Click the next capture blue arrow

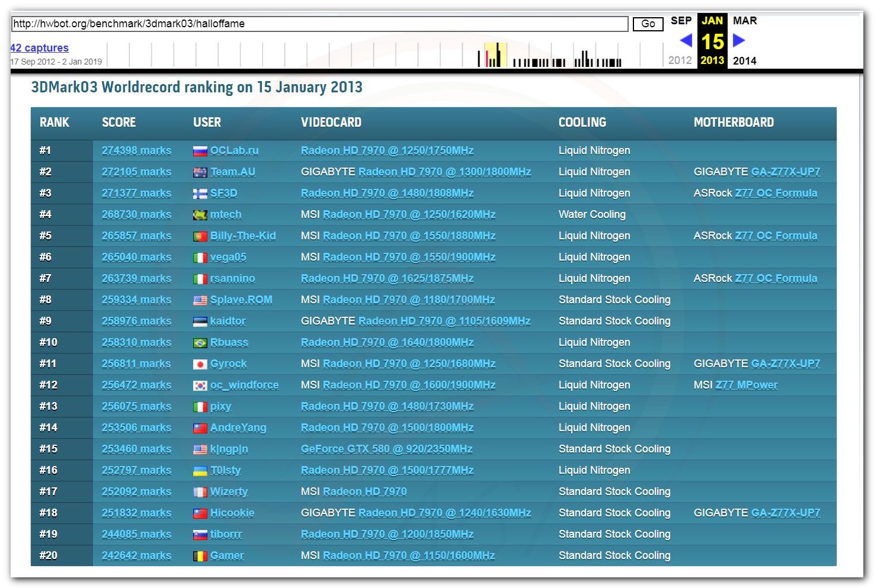739,40
